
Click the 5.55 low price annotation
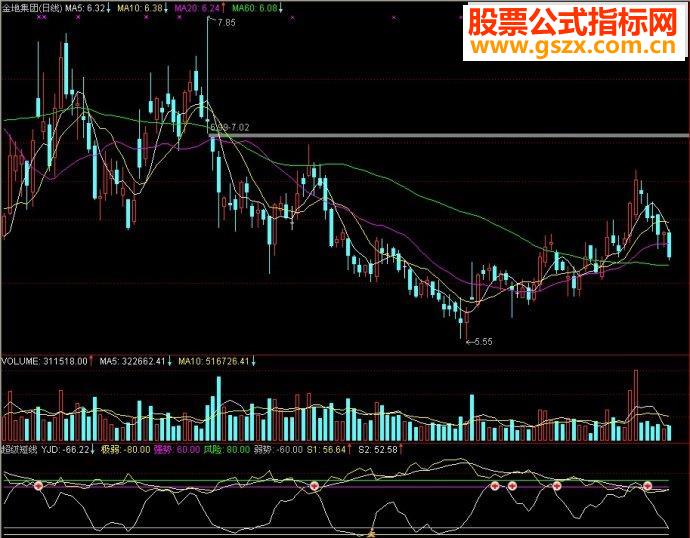pos(483,341)
